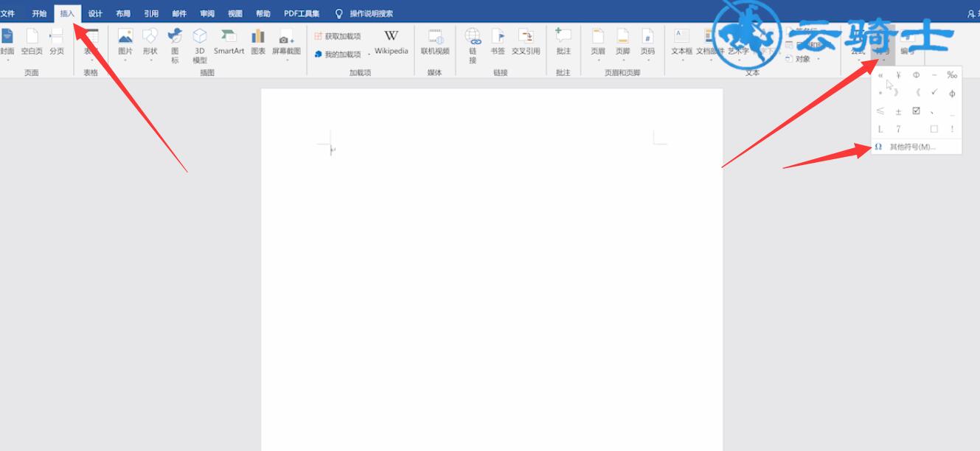980x451 pixels.
Task: Insert a 文本框 text box
Action: point(682,44)
